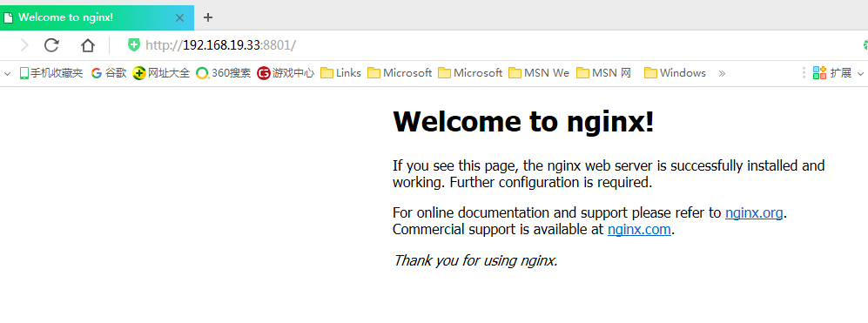Reload the page with refresh icon

51,45
